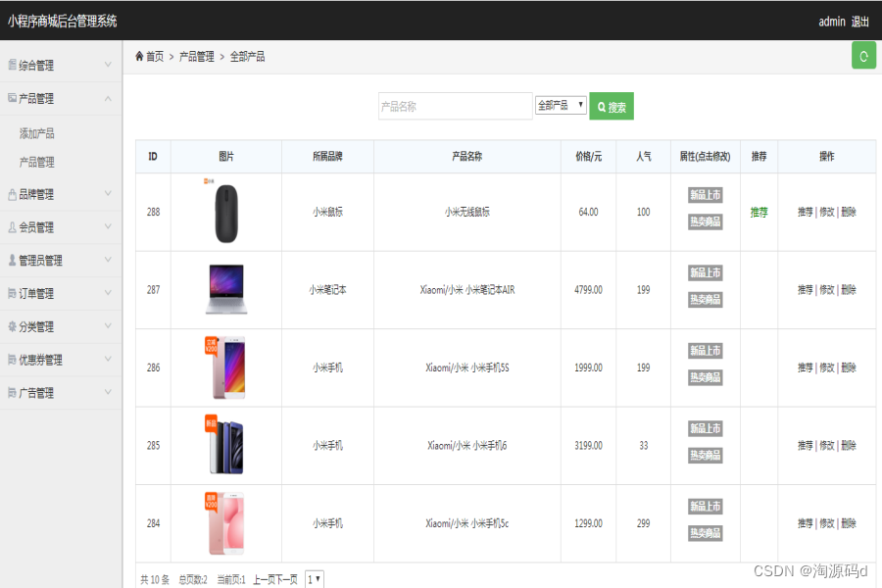Click the 优惠券管理 sidebar icon

point(13,359)
